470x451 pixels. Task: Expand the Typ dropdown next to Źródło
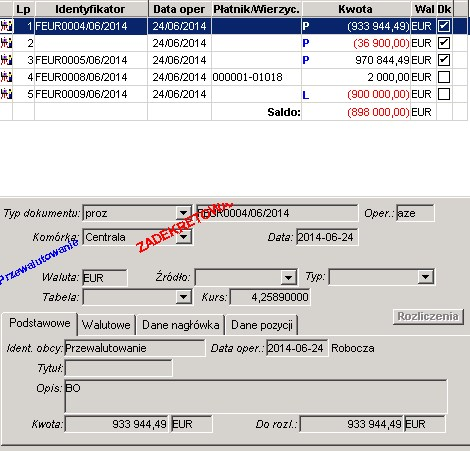(425, 277)
